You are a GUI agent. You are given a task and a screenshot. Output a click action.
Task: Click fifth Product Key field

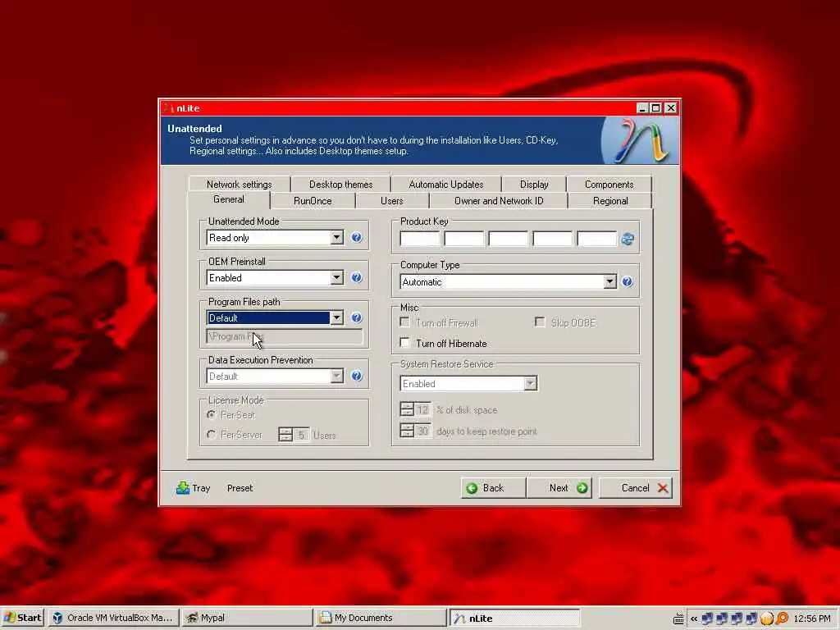coord(597,239)
